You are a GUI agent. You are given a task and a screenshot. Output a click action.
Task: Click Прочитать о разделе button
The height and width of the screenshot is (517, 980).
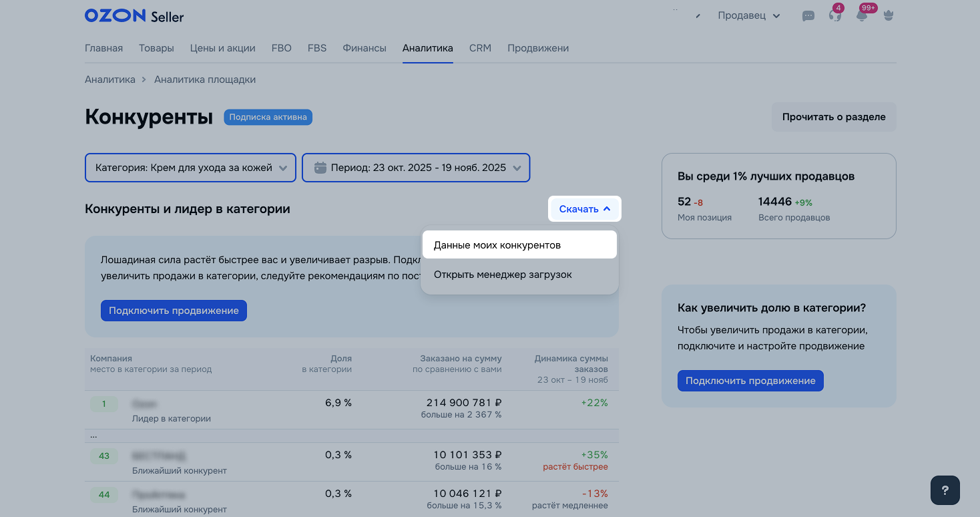pos(833,117)
